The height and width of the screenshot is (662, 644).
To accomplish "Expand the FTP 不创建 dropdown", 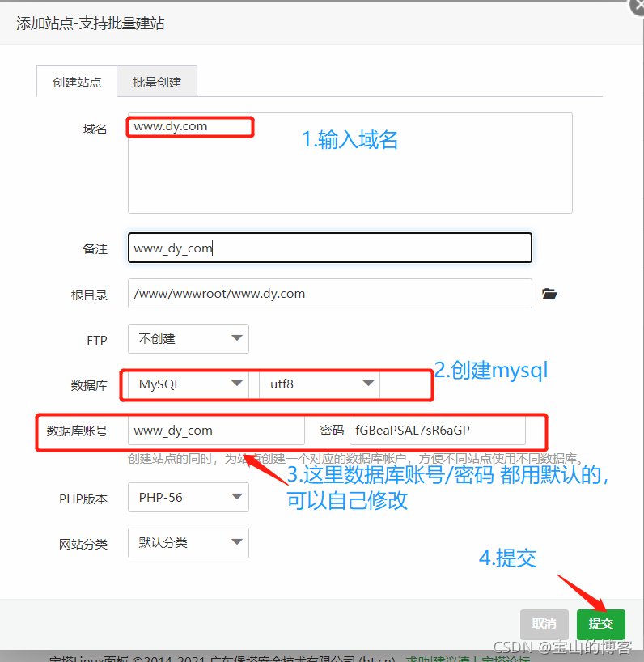I will point(188,339).
